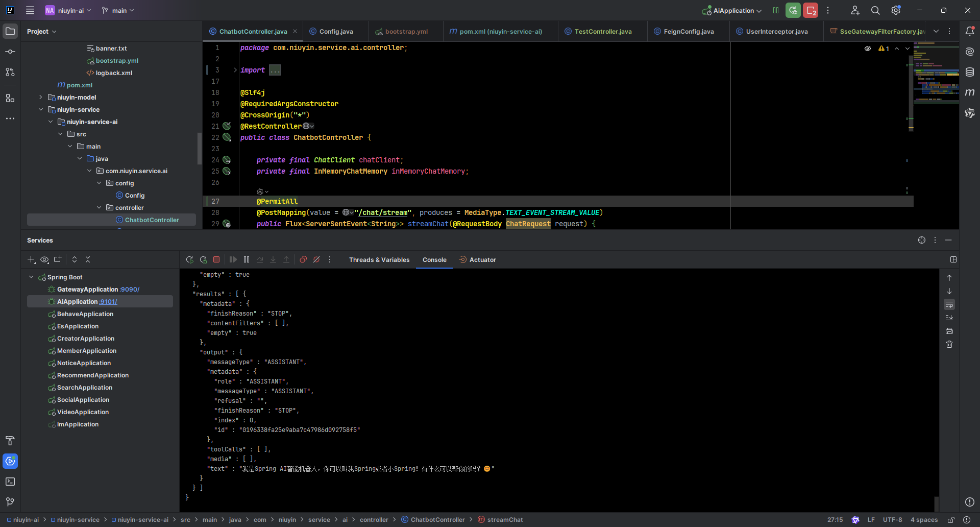This screenshot has width=980, height=527.
Task: Open the Services tool window icon
Action: click(x=10, y=461)
